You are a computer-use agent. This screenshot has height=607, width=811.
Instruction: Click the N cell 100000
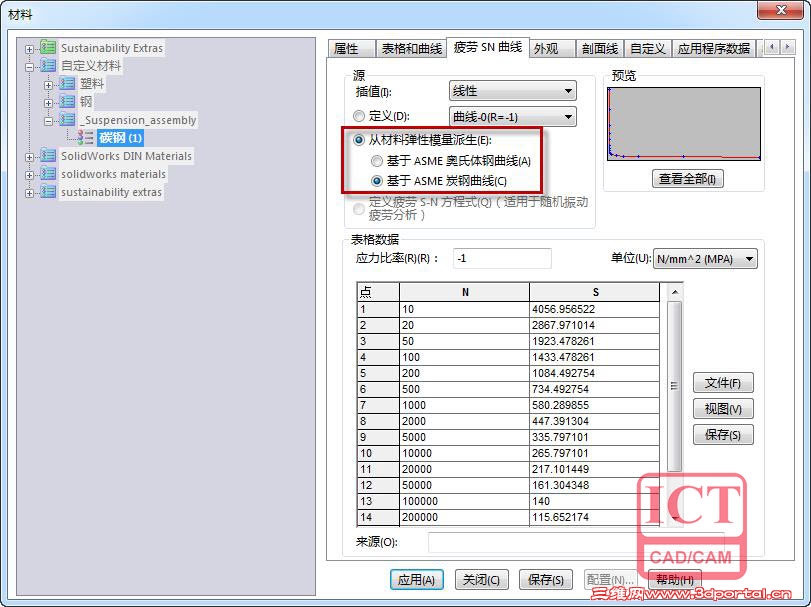pyautogui.click(x=464, y=501)
